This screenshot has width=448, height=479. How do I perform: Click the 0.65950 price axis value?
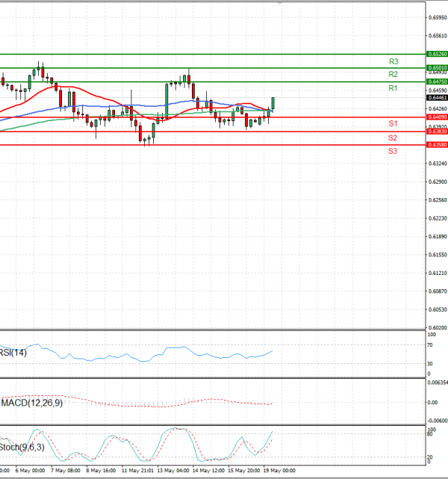tap(438, 18)
